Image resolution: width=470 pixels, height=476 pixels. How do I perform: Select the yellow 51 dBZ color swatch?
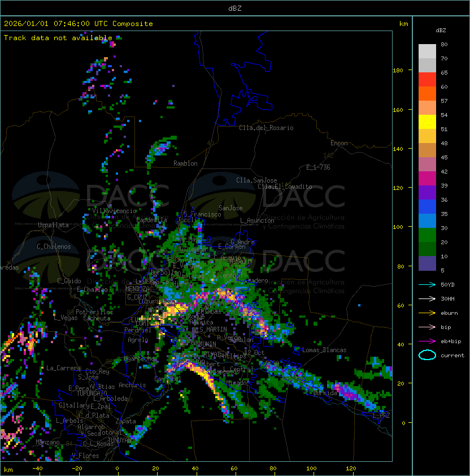pyautogui.click(x=427, y=122)
